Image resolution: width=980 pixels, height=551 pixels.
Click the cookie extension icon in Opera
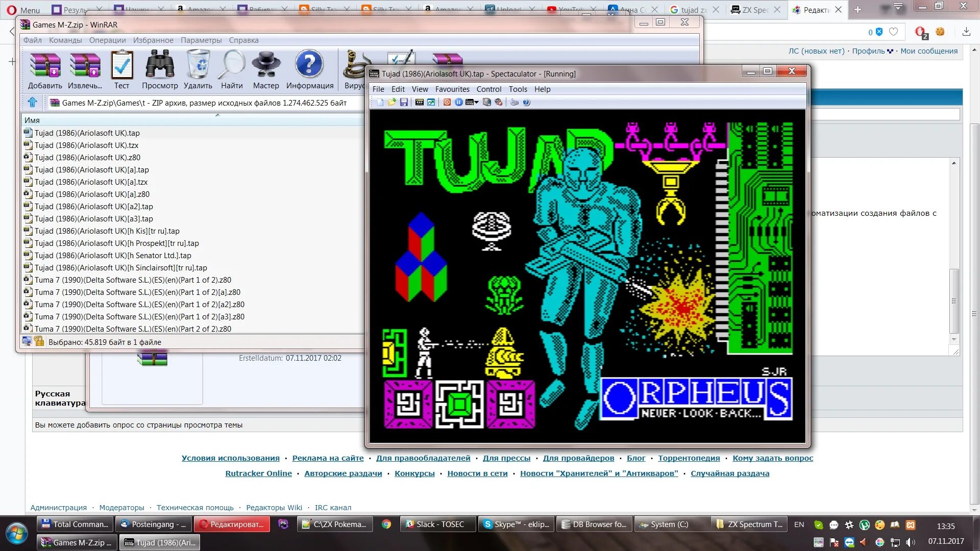(940, 32)
